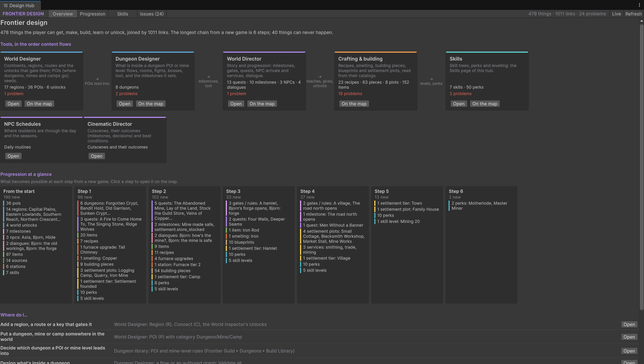Switch to the Overview tab
Image resolution: width=644 pixels, height=364 pixels.
pyautogui.click(x=63, y=14)
